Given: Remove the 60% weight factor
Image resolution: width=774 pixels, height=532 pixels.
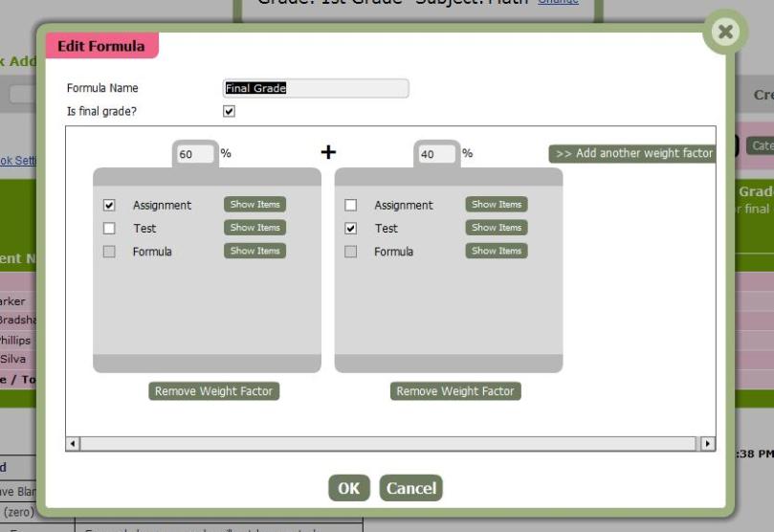Looking at the screenshot, I should [213, 390].
